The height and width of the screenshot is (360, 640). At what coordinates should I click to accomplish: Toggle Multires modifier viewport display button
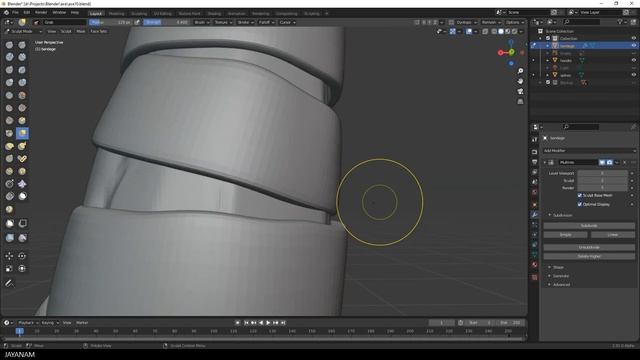pyautogui.click(x=602, y=162)
